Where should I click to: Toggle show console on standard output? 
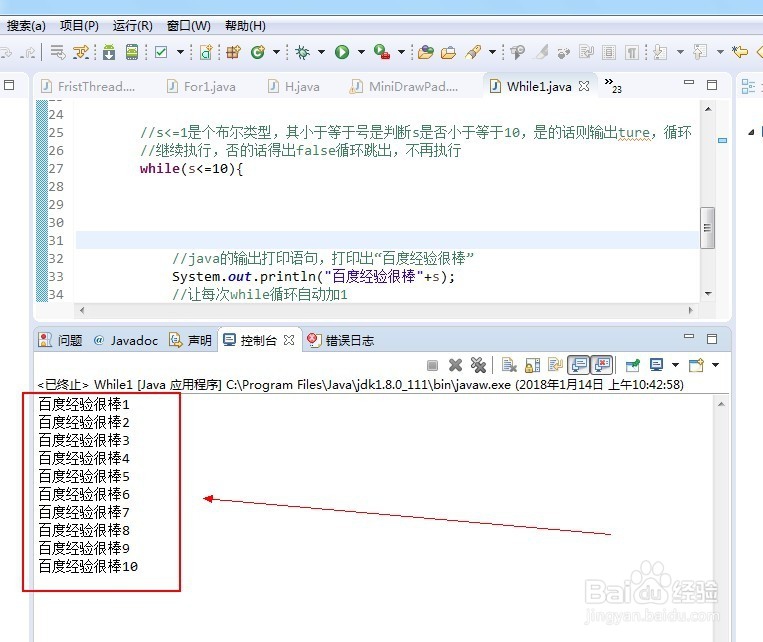[579, 365]
